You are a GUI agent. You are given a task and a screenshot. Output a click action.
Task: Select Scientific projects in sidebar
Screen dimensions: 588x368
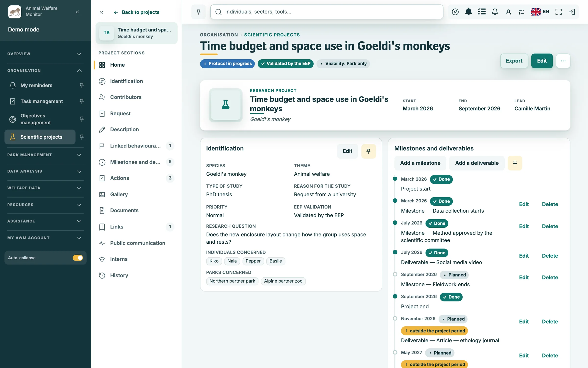click(x=40, y=137)
